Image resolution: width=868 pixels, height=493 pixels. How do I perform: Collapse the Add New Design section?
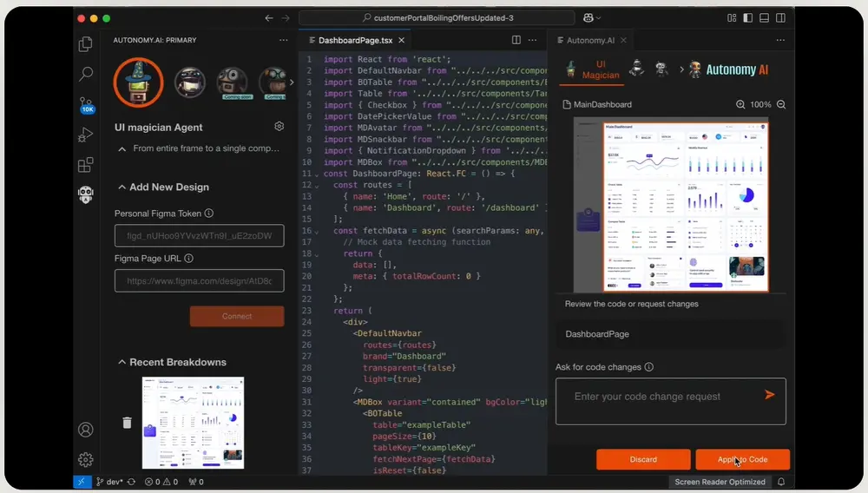coord(122,187)
